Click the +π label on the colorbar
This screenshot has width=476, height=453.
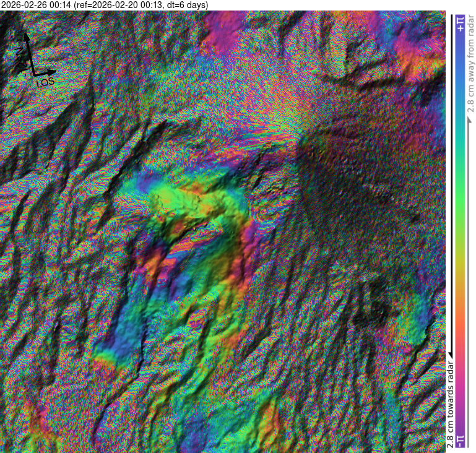[x=459, y=24]
